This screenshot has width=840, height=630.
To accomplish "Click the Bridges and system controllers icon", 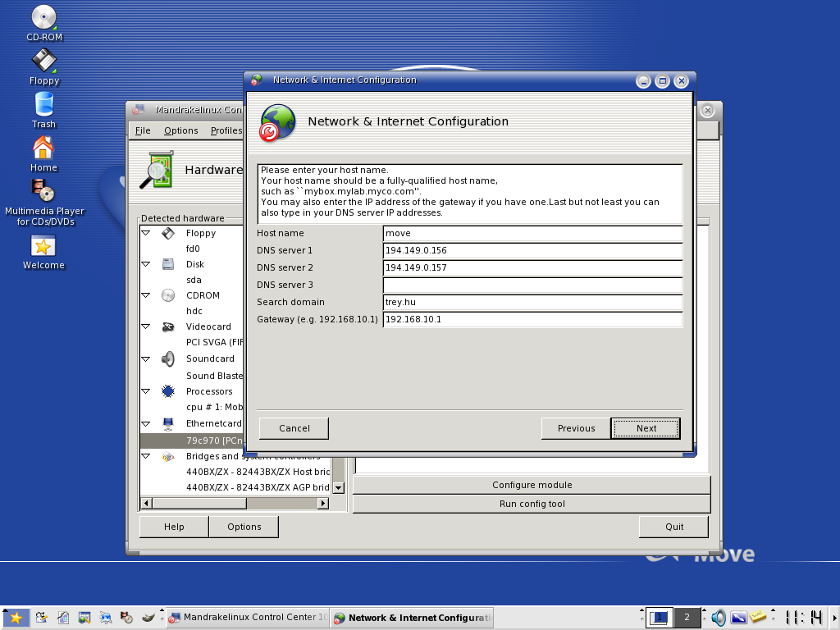I will 168,456.
